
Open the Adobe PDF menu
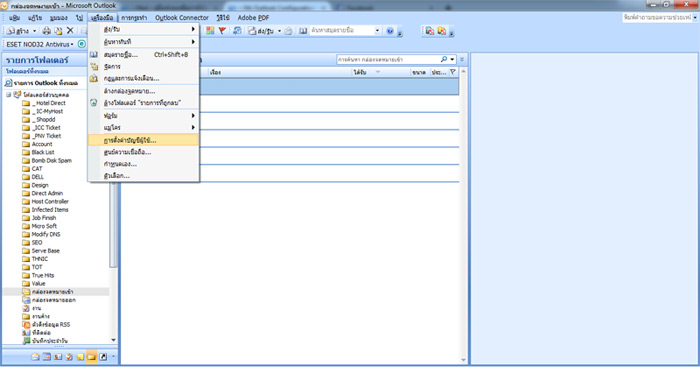click(253, 17)
